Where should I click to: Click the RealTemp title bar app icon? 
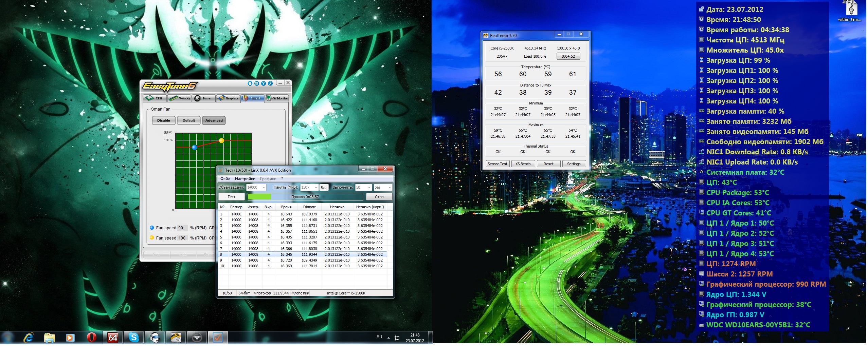pyautogui.click(x=486, y=36)
